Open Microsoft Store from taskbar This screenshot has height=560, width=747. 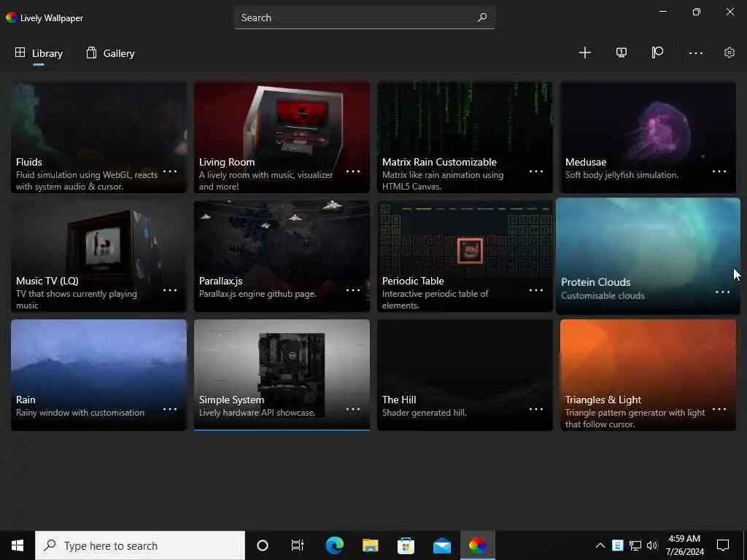[406, 545]
